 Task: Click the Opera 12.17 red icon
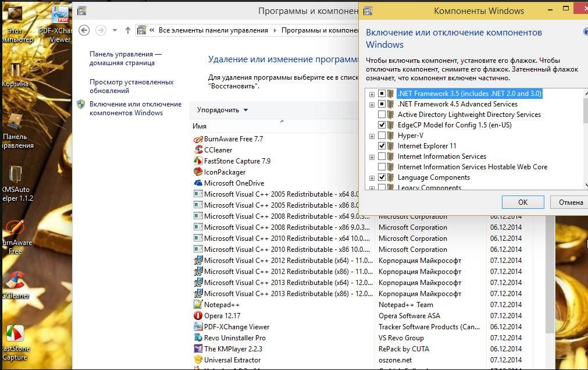tap(198, 315)
